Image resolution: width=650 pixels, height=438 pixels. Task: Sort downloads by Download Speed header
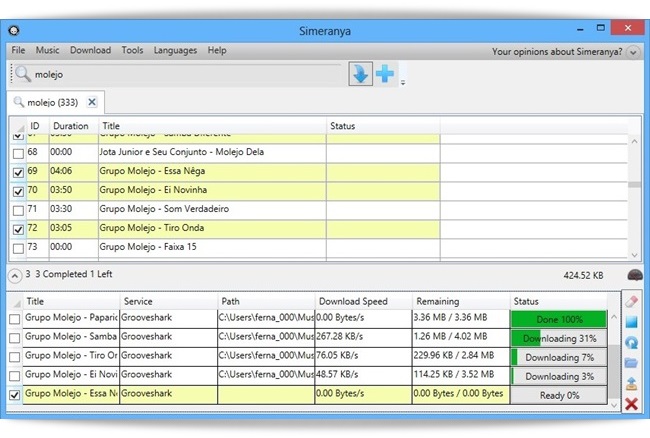pyautogui.click(x=364, y=301)
